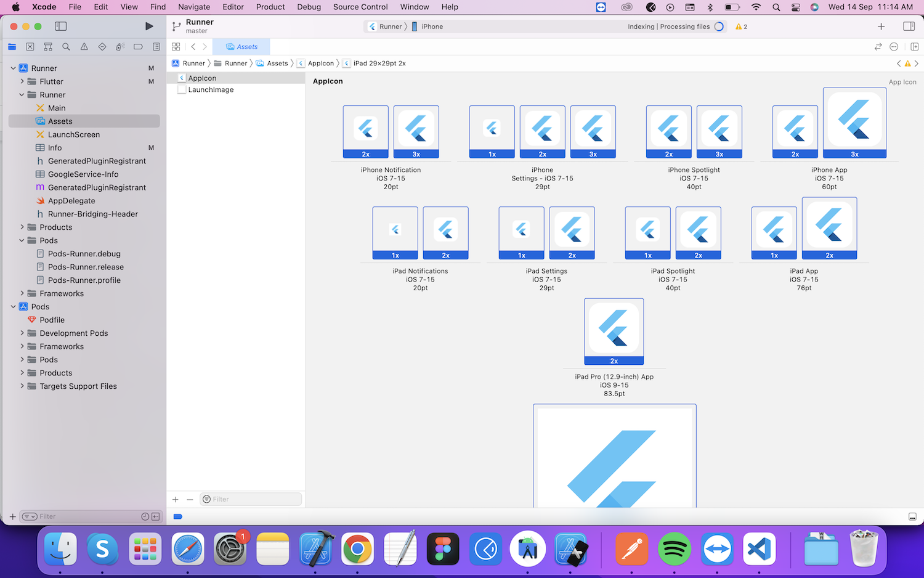924x578 pixels.
Task: Choose the iPhone run destination
Action: pyautogui.click(x=427, y=26)
